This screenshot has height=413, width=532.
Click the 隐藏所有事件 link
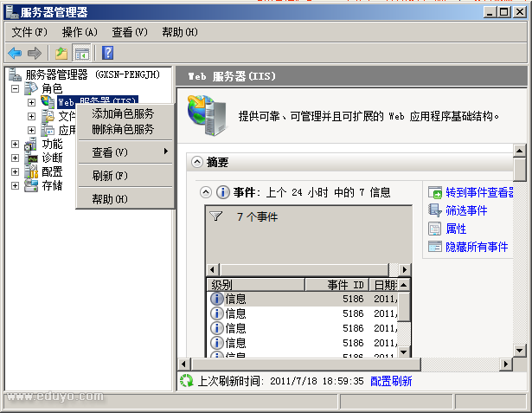point(477,247)
